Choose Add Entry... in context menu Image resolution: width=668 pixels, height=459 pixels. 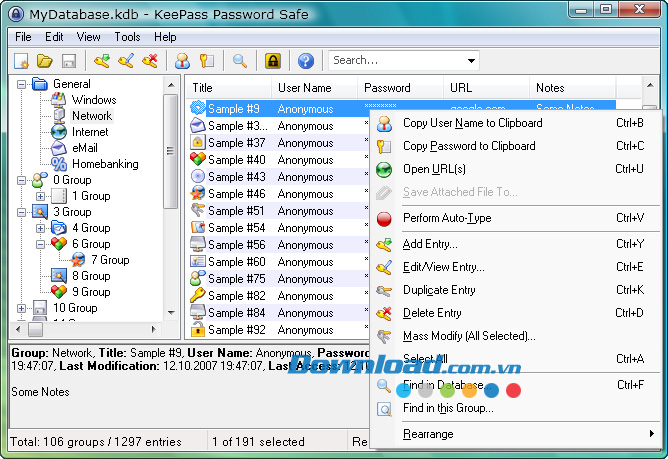[x=515, y=244]
